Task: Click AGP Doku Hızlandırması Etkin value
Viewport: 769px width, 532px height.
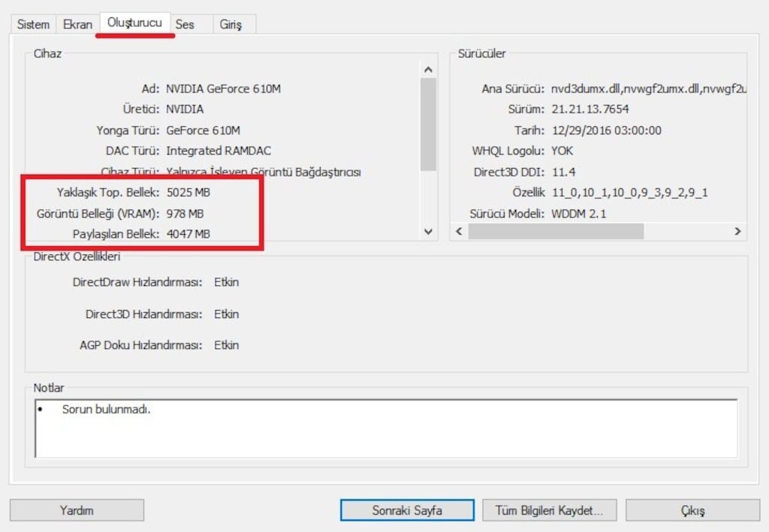Action: pos(227,345)
